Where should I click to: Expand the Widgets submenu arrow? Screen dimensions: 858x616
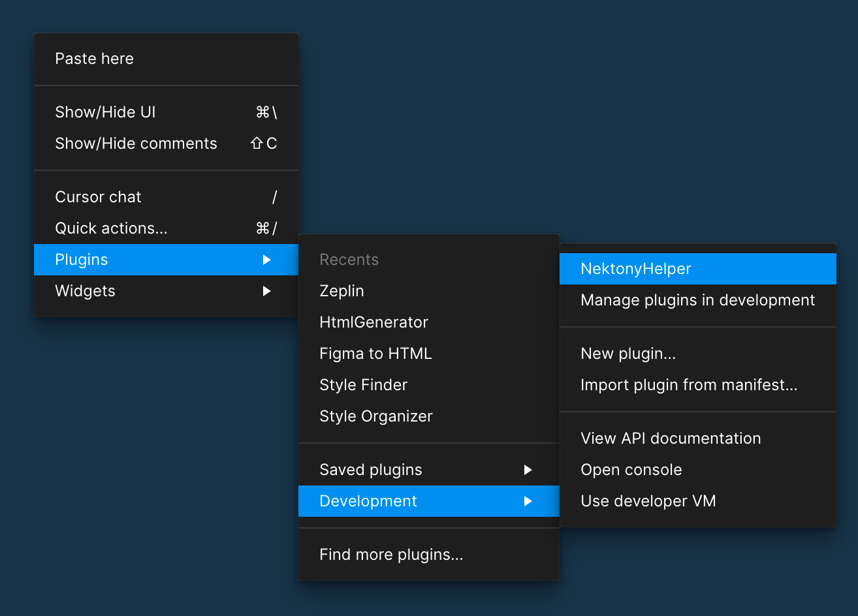[x=266, y=291]
